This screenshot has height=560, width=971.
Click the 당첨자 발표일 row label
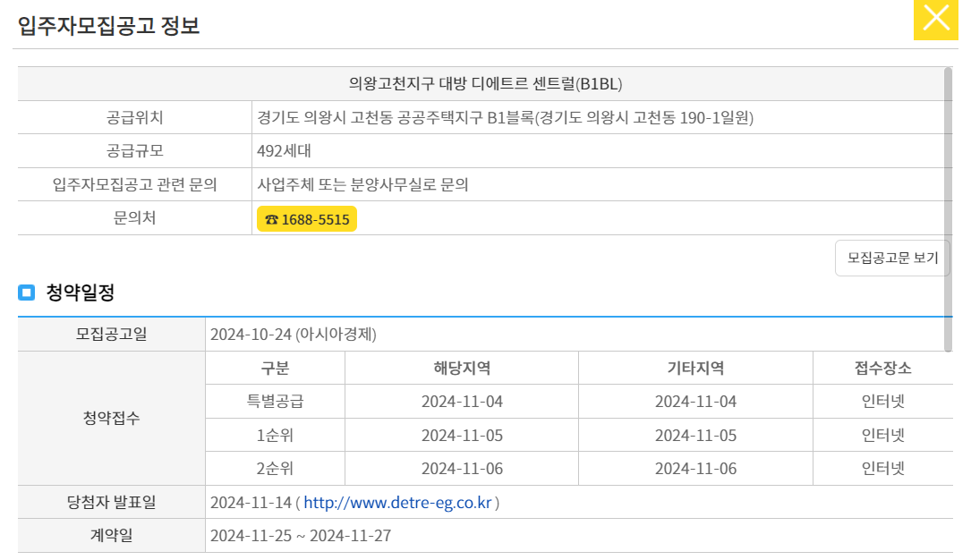(x=110, y=502)
